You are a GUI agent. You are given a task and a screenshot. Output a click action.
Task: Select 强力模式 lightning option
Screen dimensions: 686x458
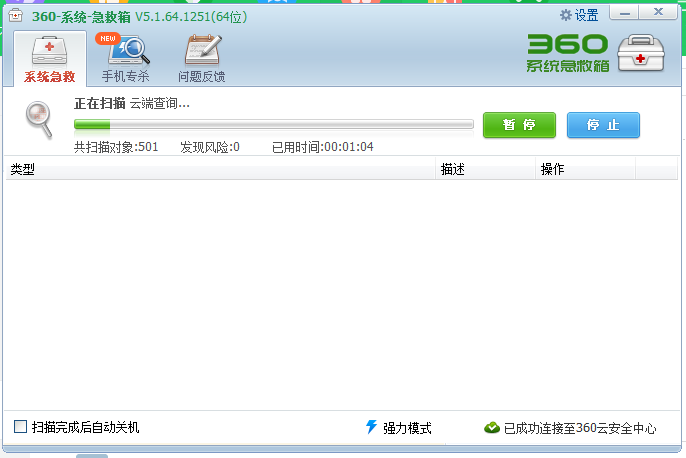click(399, 427)
